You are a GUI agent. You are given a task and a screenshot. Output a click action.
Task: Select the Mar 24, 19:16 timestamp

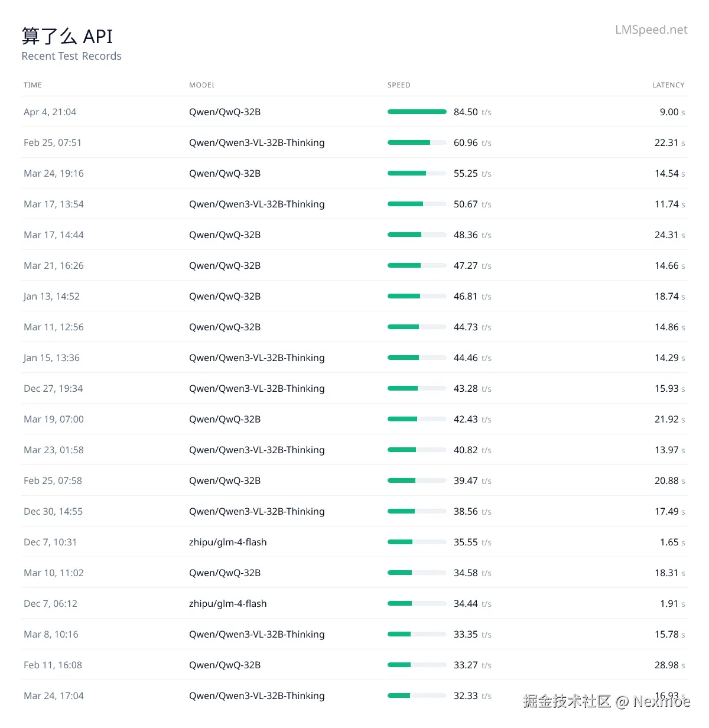pyautogui.click(x=54, y=173)
